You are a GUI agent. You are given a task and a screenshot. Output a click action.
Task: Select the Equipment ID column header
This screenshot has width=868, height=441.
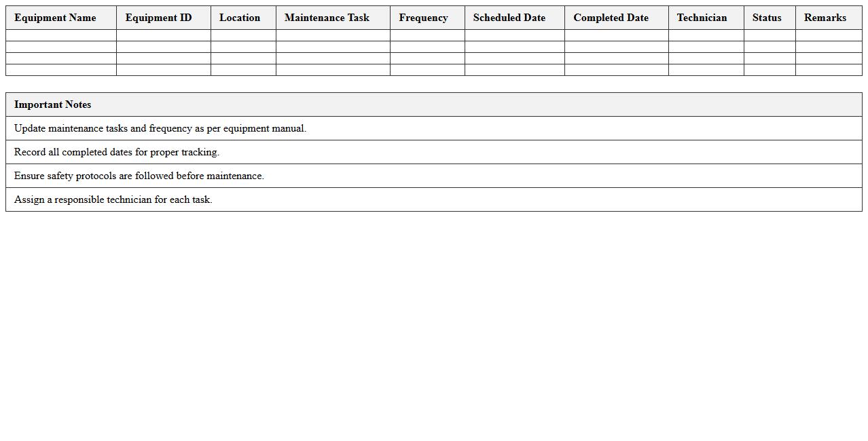(158, 18)
